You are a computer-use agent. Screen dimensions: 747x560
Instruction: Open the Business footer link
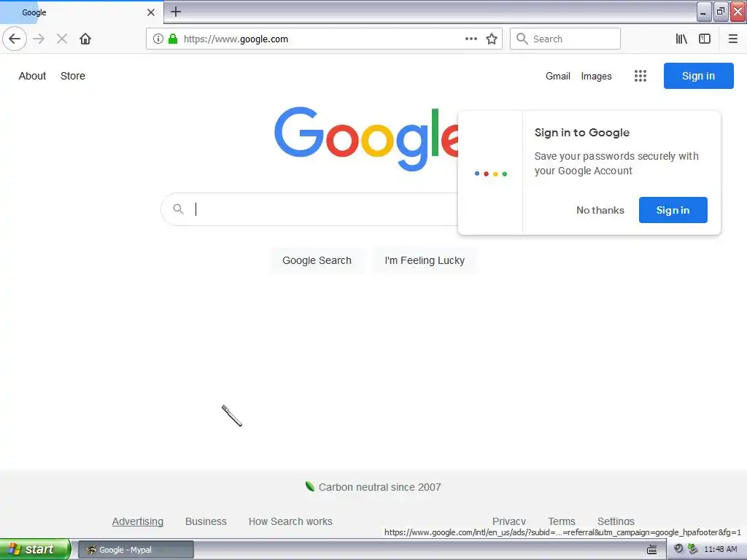tap(206, 521)
